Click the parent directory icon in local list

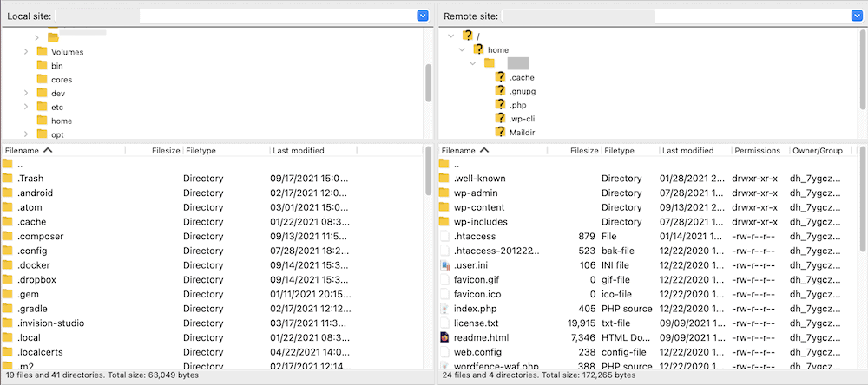pyautogui.click(x=7, y=164)
